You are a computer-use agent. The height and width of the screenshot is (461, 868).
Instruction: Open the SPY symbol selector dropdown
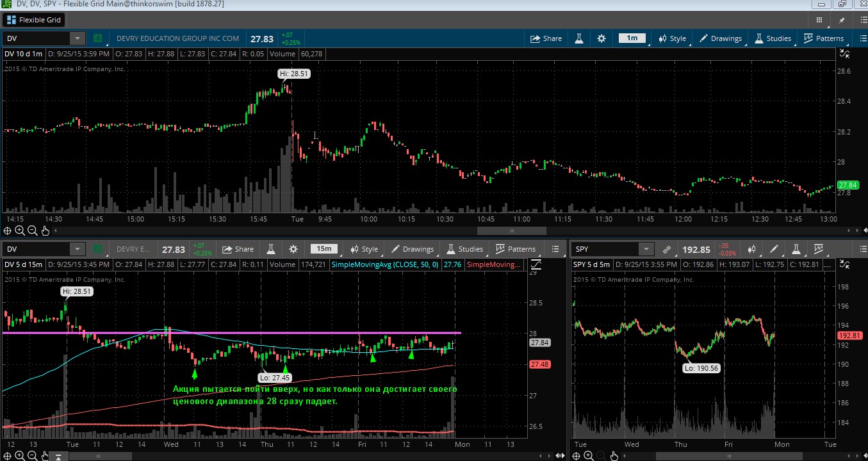pyautogui.click(x=646, y=249)
